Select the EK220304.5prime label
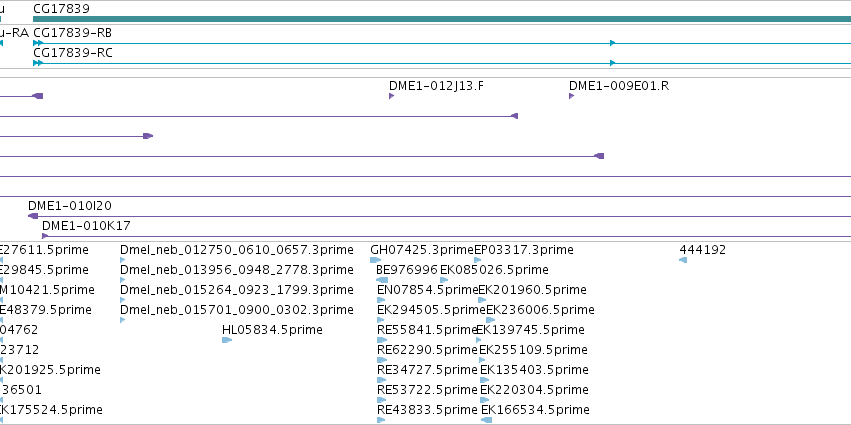 [535, 390]
